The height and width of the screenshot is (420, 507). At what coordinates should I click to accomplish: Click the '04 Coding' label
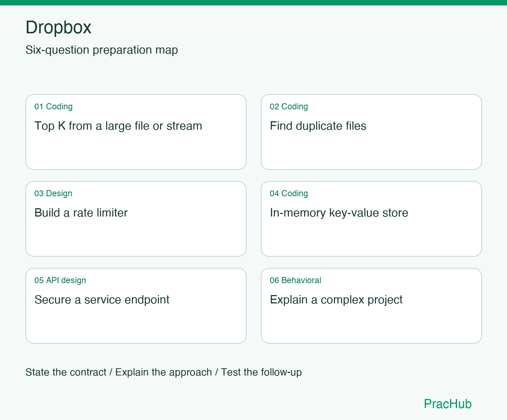click(289, 193)
